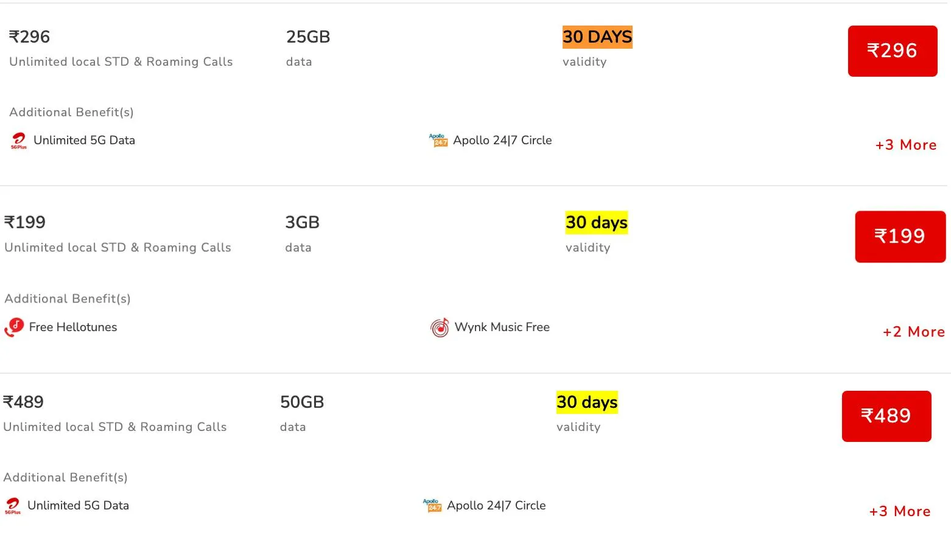Select the Free Hellotunes benefit text
The width and height of the screenshot is (951, 560).
coord(73,327)
